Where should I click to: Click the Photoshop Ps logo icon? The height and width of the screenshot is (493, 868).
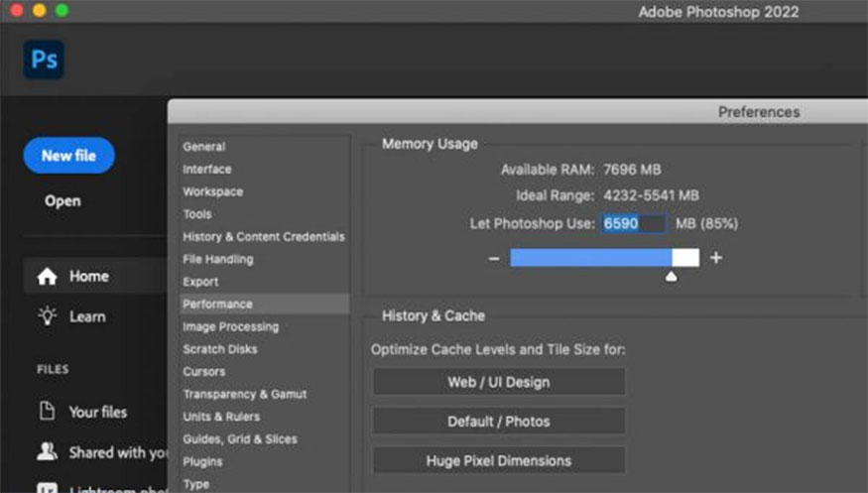(x=44, y=60)
